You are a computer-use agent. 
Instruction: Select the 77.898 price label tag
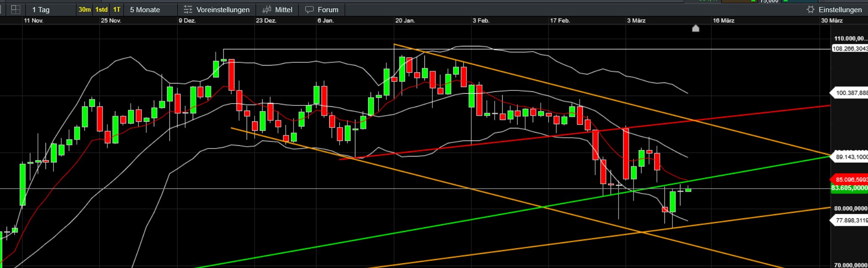point(849,220)
